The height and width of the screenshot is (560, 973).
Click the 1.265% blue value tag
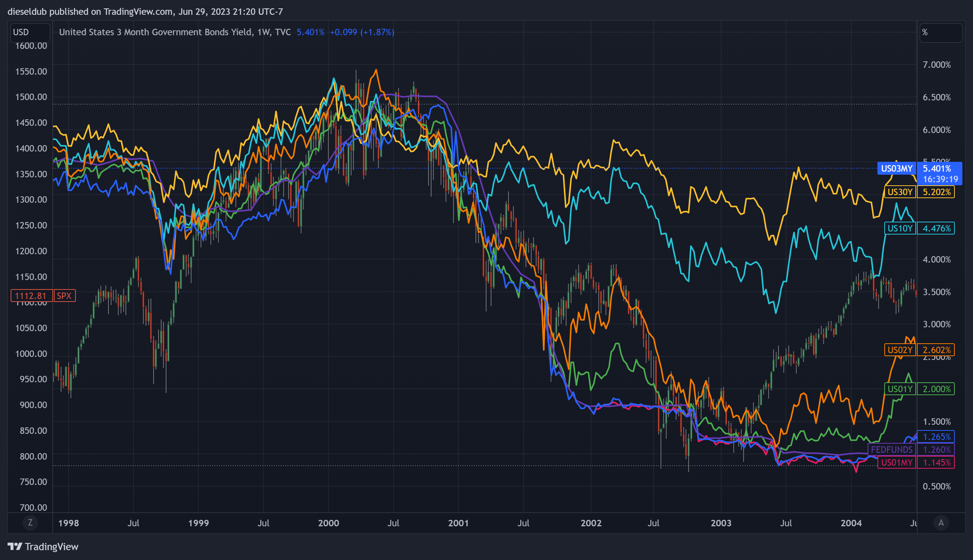936,437
